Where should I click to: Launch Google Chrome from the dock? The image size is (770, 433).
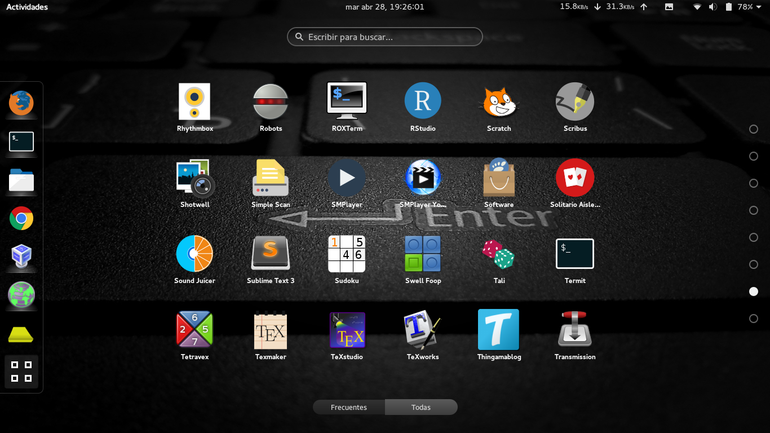[21, 218]
